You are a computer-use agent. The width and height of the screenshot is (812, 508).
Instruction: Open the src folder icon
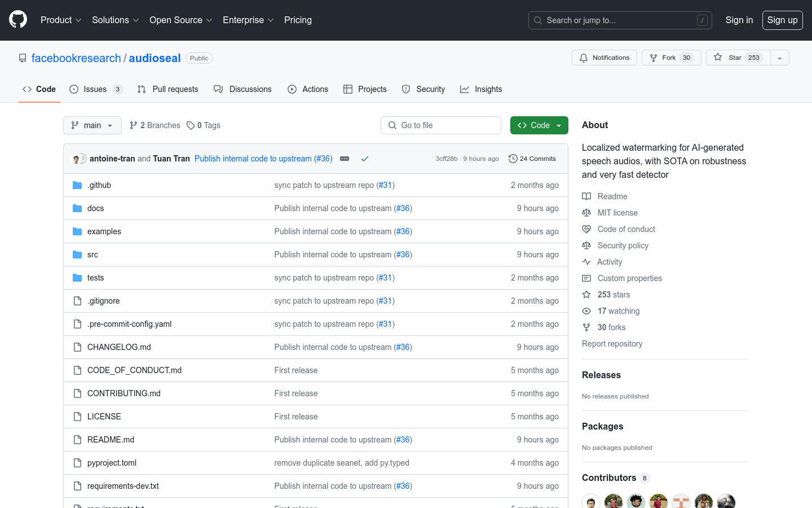click(77, 255)
